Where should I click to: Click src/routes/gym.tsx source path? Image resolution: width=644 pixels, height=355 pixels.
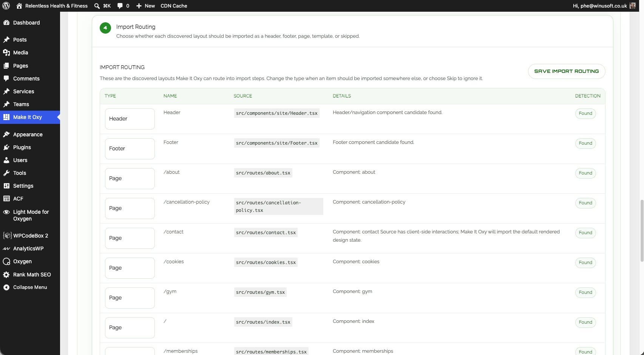[260, 292]
